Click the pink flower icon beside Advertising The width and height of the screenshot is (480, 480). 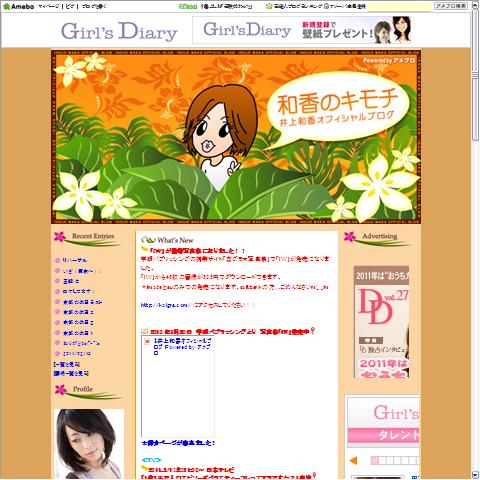click(x=350, y=237)
